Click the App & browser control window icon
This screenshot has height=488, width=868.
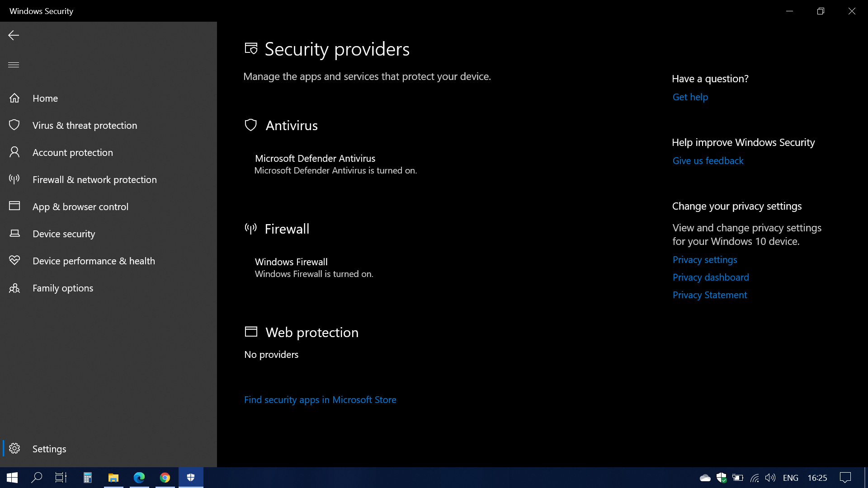[14, 206]
